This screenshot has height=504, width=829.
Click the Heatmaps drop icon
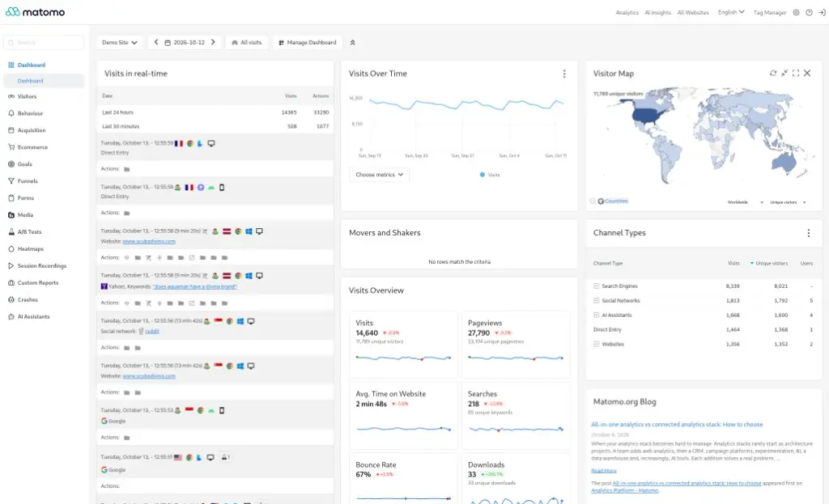point(11,249)
